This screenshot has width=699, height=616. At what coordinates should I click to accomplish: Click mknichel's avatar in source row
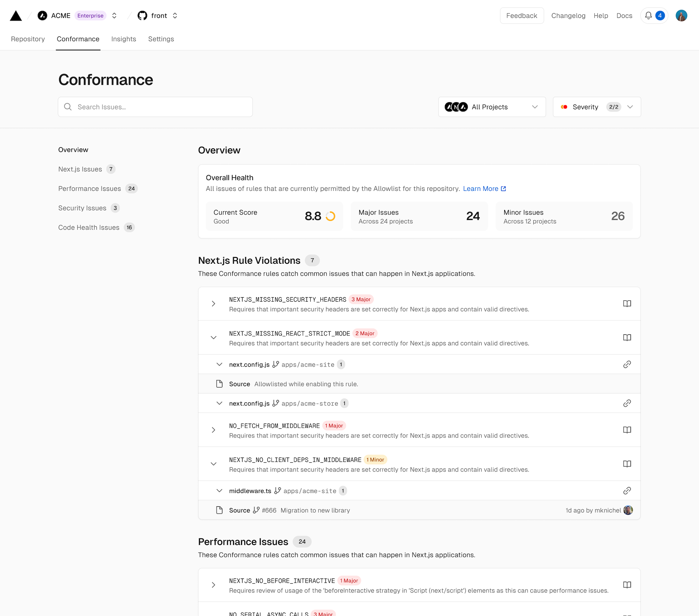click(628, 510)
